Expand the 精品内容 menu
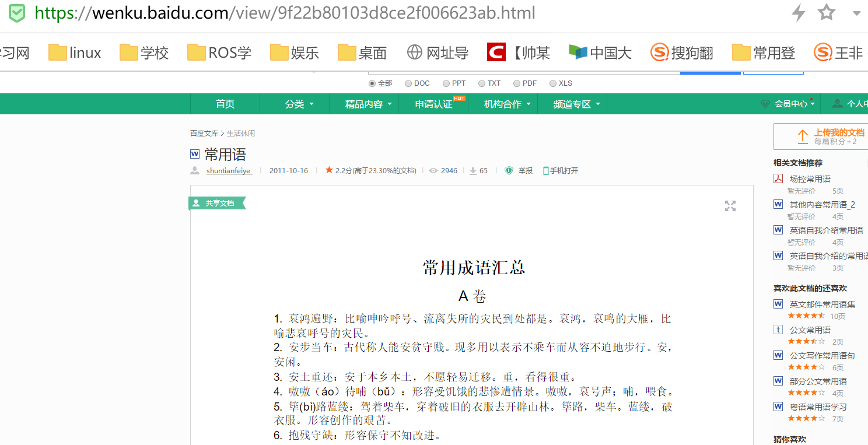The height and width of the screenshot is (445, 868). pyautogui.click(x=367, y=104)
